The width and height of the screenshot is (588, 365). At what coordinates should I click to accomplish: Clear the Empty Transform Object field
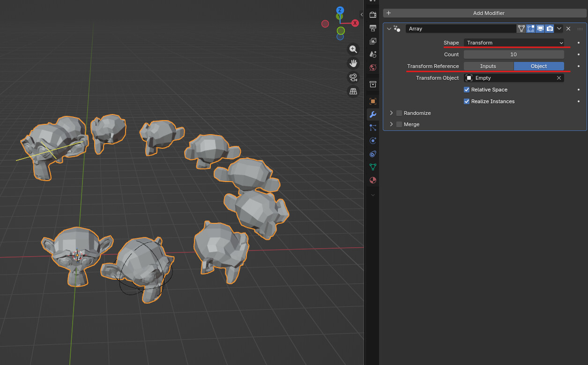coord(558,78)
